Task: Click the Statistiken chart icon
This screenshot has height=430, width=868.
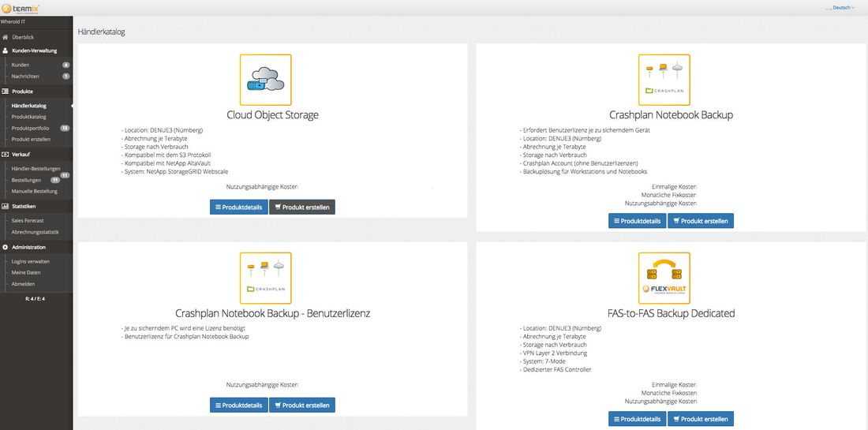Action: click(6, 206)
